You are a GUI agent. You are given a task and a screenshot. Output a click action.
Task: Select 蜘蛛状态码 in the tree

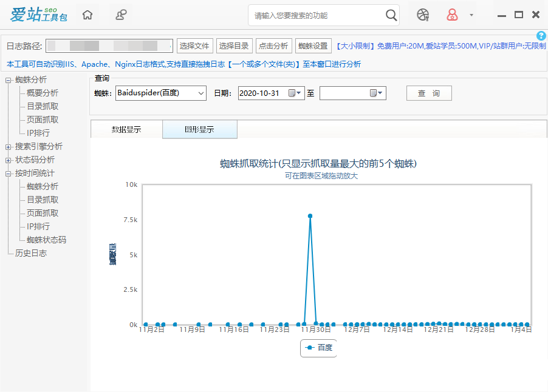tap(46, 240)
